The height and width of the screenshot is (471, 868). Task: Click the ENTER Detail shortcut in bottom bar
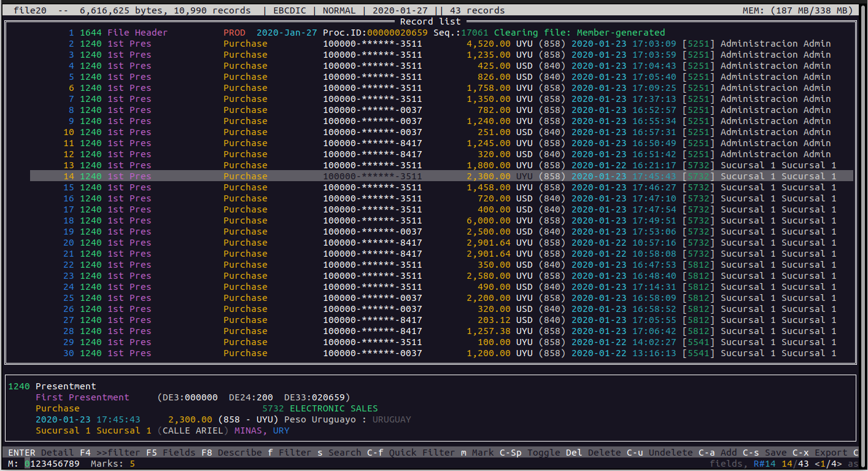(41, 453)
